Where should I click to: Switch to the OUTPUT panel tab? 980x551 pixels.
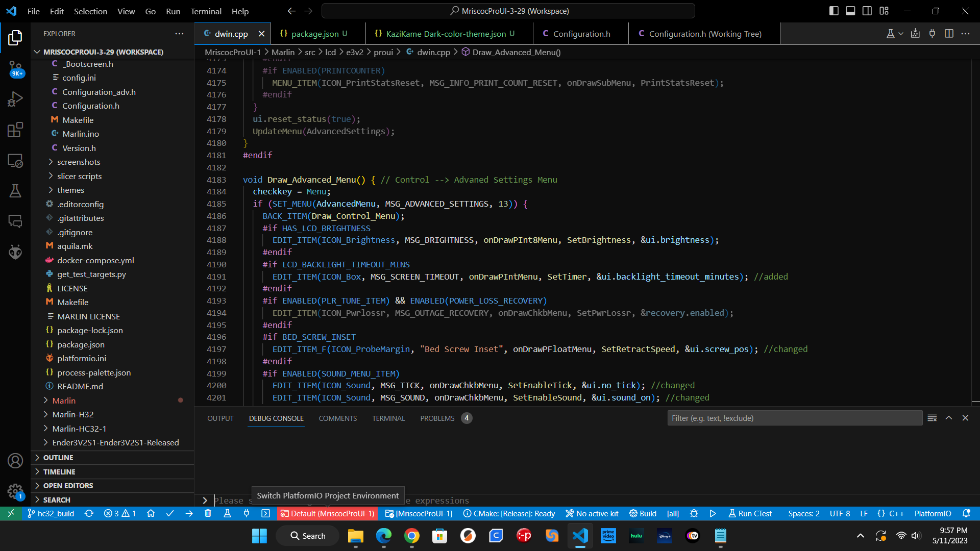coord(220,418)
